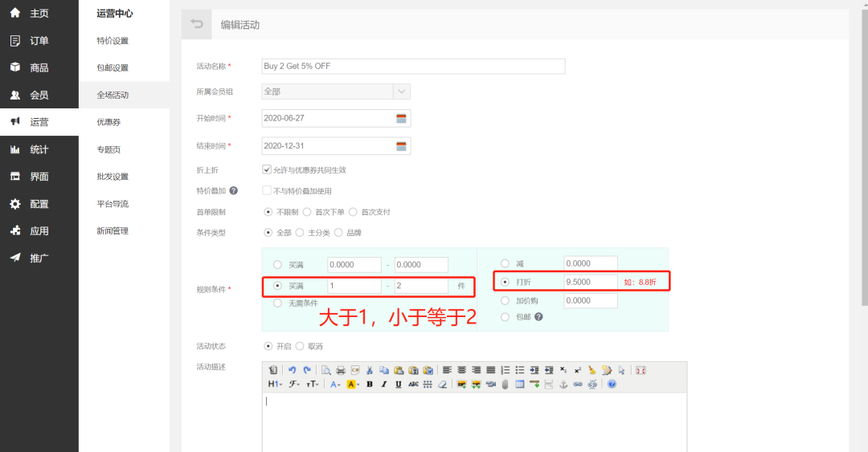Click the Insert file paperclip icon
Viewport: 868px width, 452px height.
pos(505,384)
